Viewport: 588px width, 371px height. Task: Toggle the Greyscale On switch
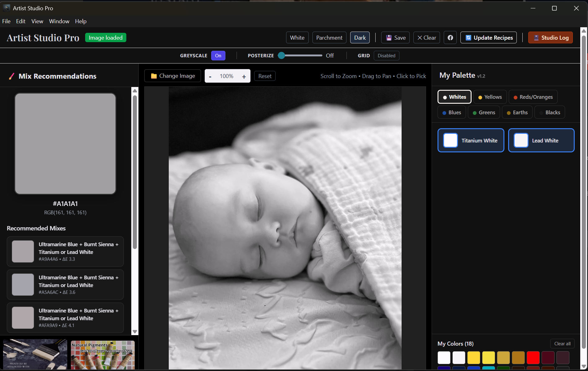point(218,56)
